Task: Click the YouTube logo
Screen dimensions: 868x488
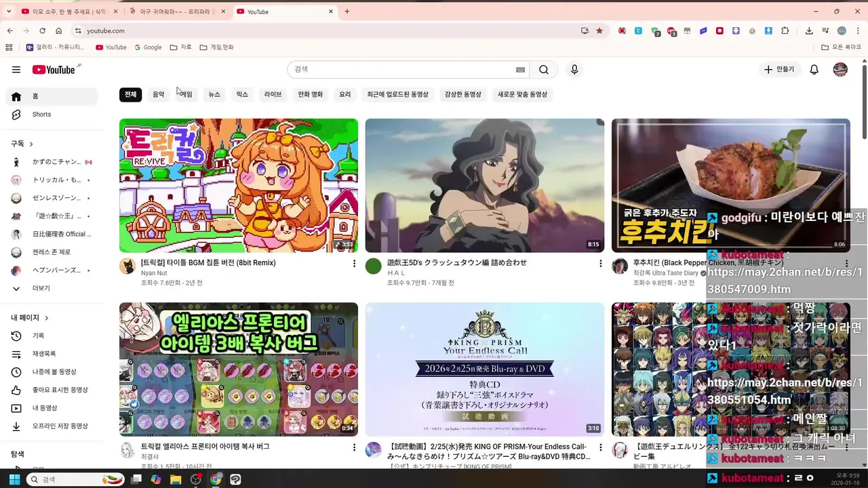Action: click(54, 70)
